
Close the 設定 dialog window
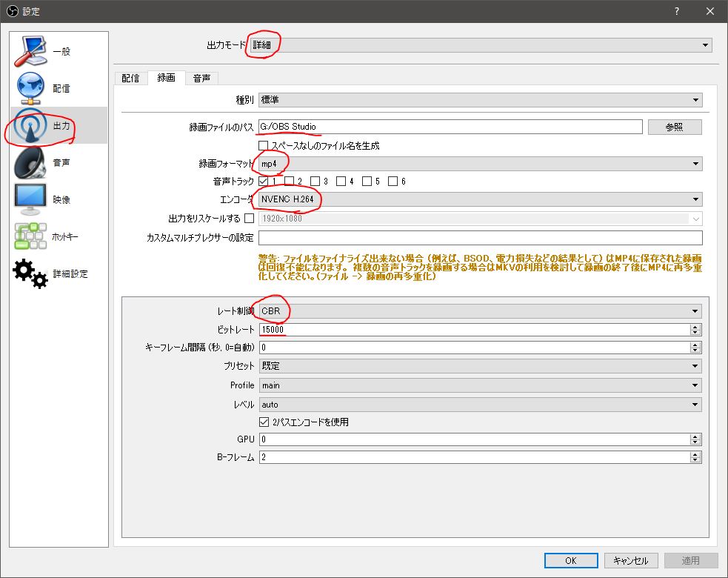[x=710, y=11]
